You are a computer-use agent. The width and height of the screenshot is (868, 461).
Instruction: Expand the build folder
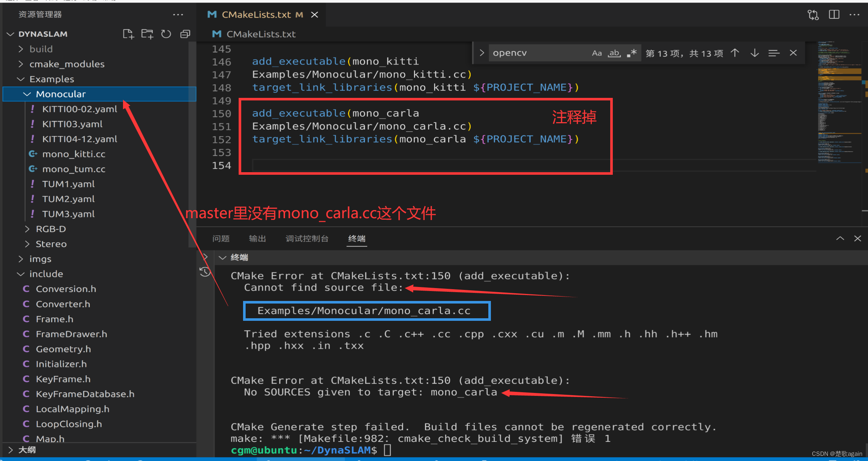point(41,49)
